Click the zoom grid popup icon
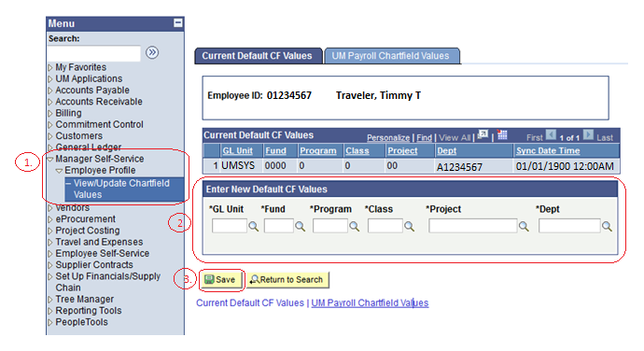 (x=483, y=135)
